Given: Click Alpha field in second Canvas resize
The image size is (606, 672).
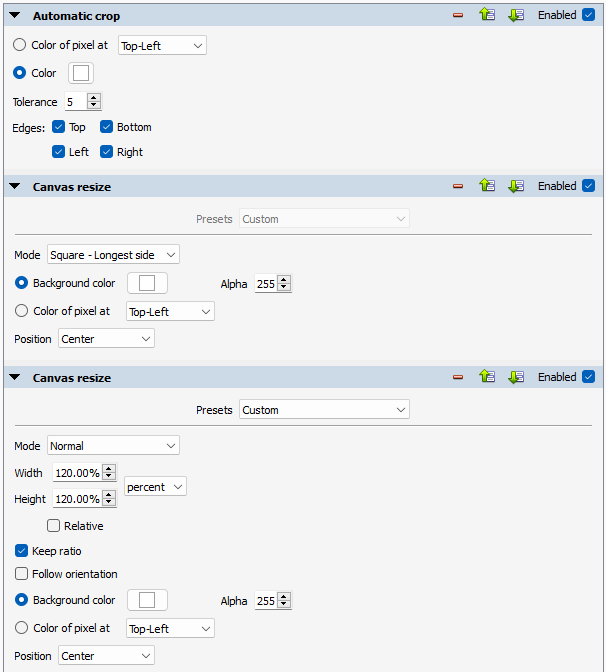Looking at the screenshot, I should pyautogui.click(x=266, y=601).
